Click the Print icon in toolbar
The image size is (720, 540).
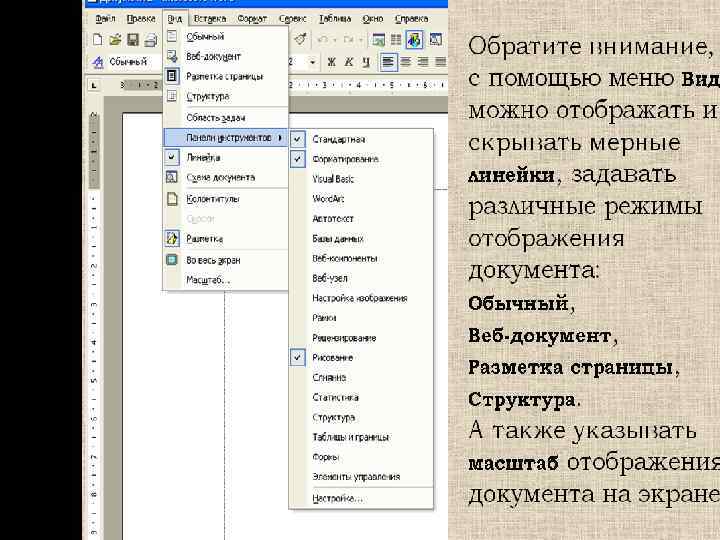151,40
